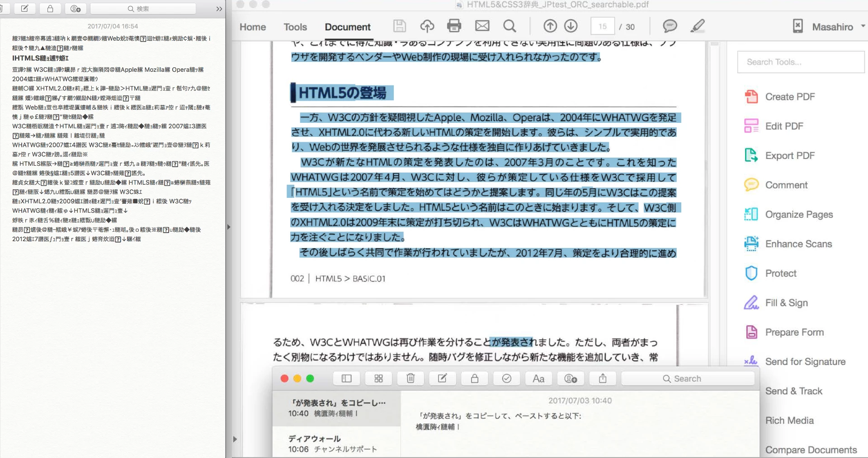Viewport: 868px width, 458px height.
Task: Close the front Notes window with red button
Action: click(284, 379)
